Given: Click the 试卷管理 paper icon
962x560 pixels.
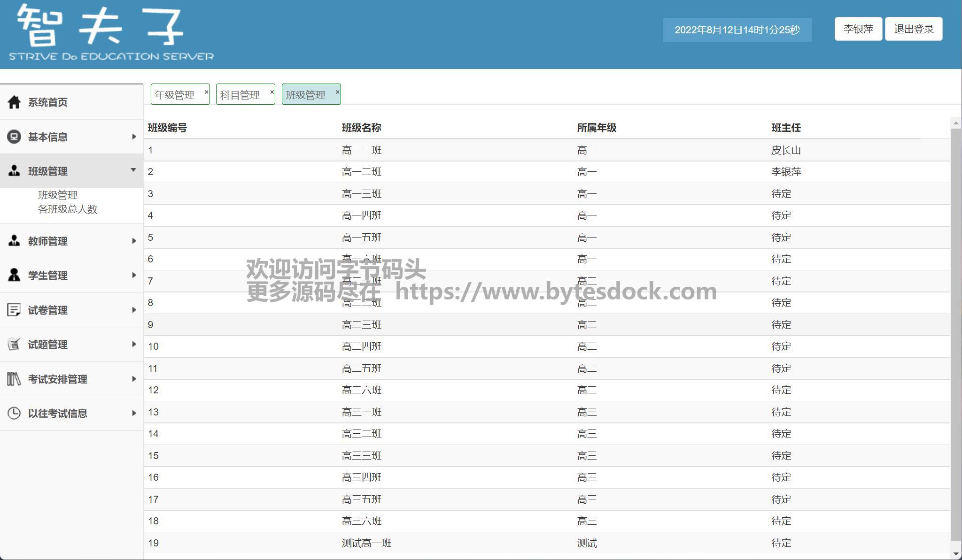Looking at the screenshot, I should 14,310.
